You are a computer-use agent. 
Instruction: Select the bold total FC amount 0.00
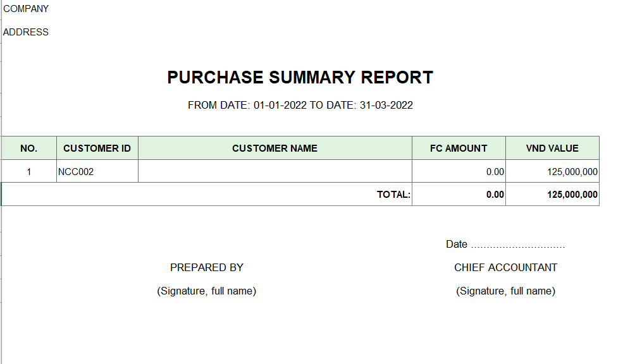(x=459, y=195)
